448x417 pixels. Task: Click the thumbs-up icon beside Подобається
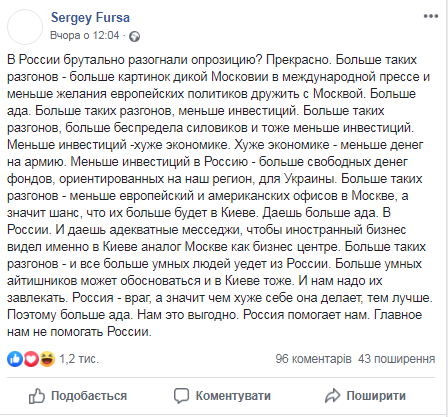pos(37,396)
